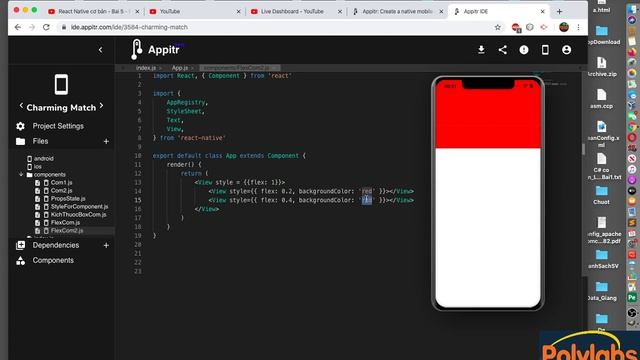Delete StyleForComponent.js using its trash icon
Image resolution: width=640 pixels, height=360 pixels.
[46, 207]
